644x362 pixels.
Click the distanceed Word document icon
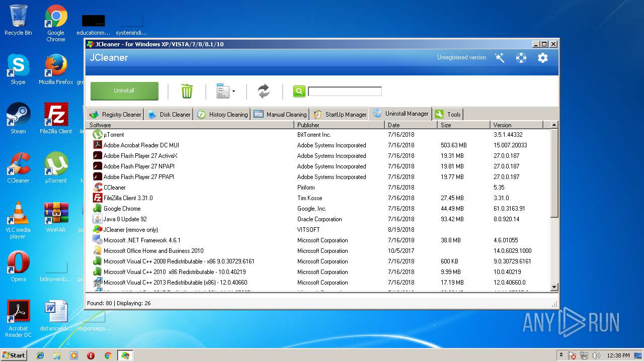click(56, 316)
